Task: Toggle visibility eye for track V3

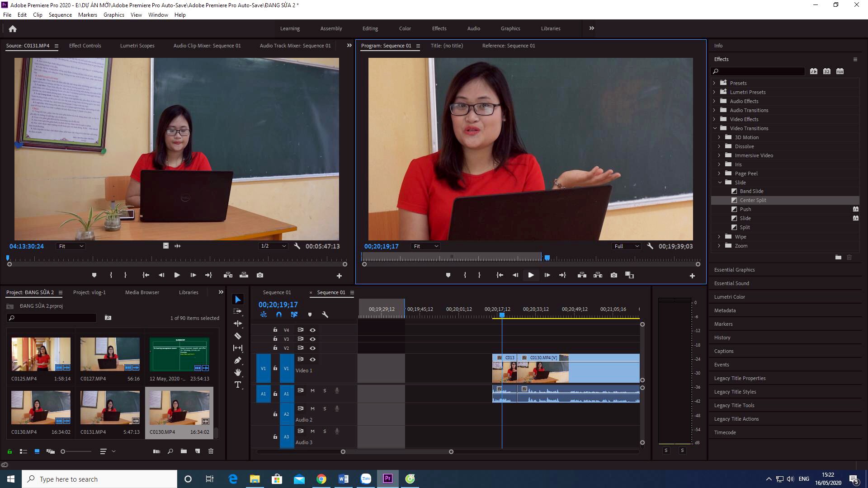Action: coord(312,339)
